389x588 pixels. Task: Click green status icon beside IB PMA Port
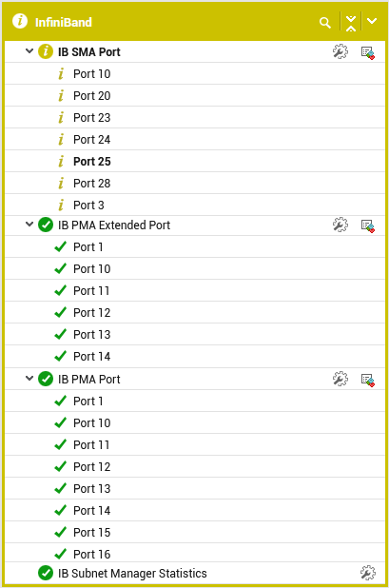click(x=46, y=379)
